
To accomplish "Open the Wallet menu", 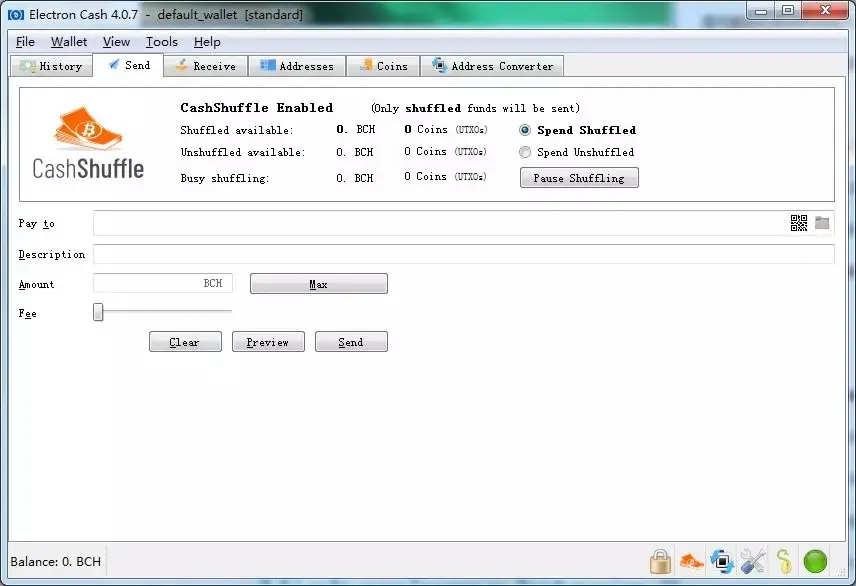I will 69,42.
